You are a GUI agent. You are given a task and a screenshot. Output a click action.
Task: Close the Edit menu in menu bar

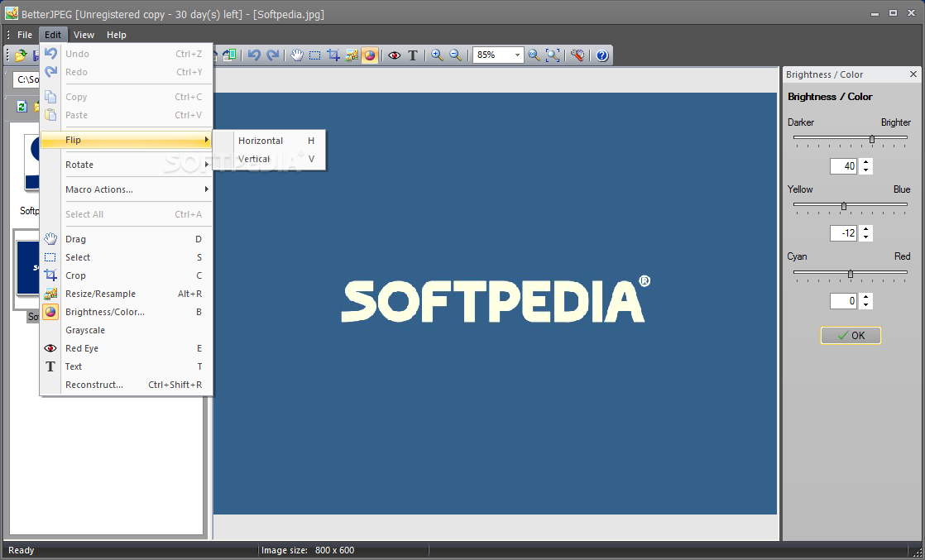click(x=53, y=35)
